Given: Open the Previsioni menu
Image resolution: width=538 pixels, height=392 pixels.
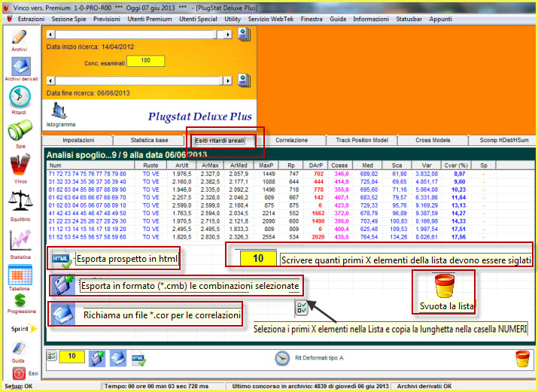Looking at the screenshot, I should coord(107,20).
